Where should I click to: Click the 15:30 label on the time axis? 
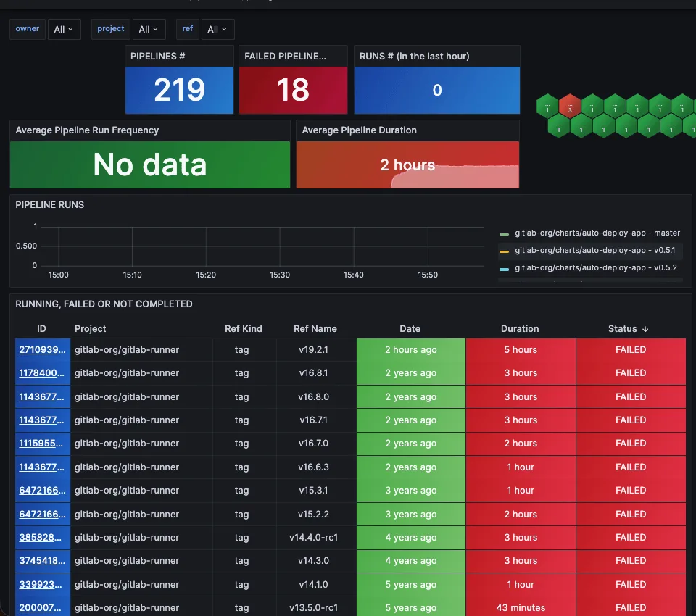280,275
